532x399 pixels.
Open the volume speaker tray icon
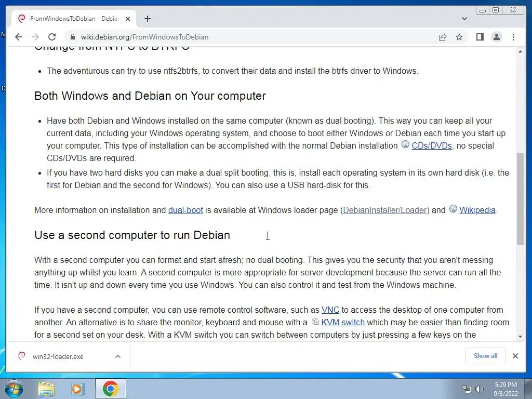click(x=479, y=389)
